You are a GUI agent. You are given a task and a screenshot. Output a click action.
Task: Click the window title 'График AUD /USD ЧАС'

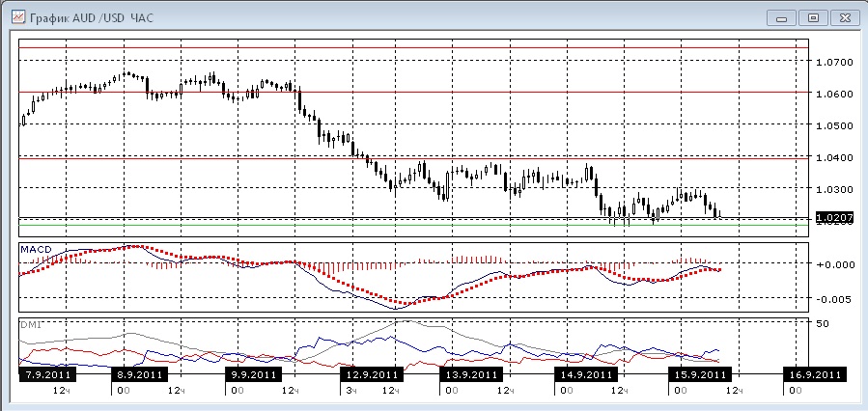[x=92, y=17]
